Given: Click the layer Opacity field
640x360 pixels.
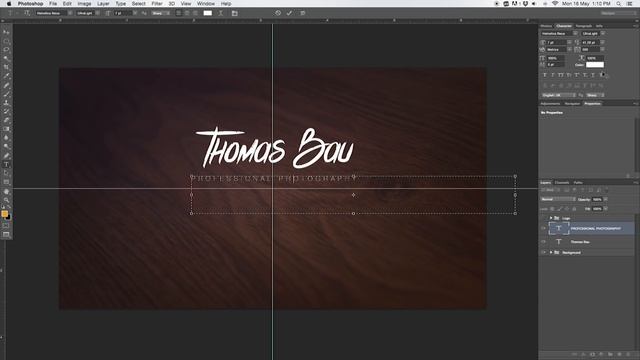Looking at the screenshot, I should coord(597,199).
